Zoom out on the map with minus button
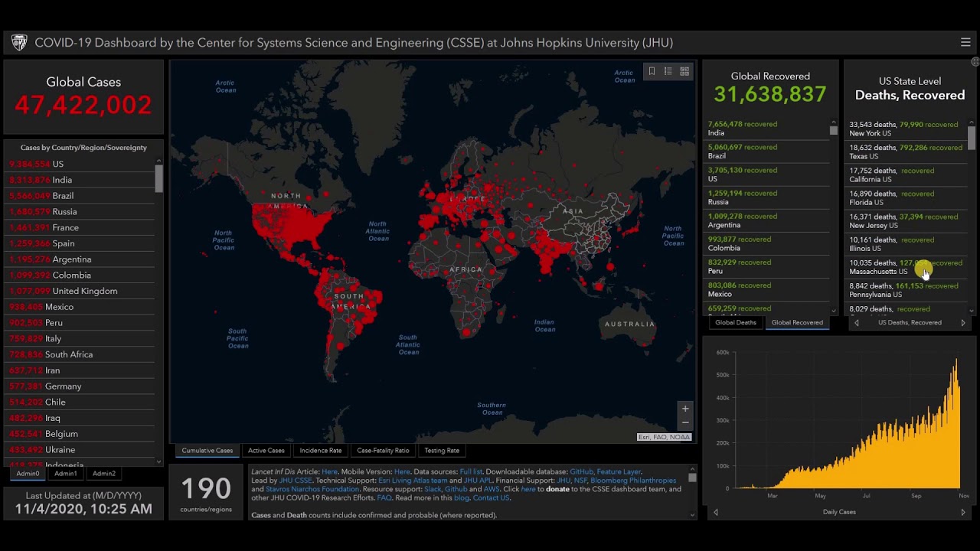Image resolution: width=980 pixels, height=551 pixels. [685, 422]
